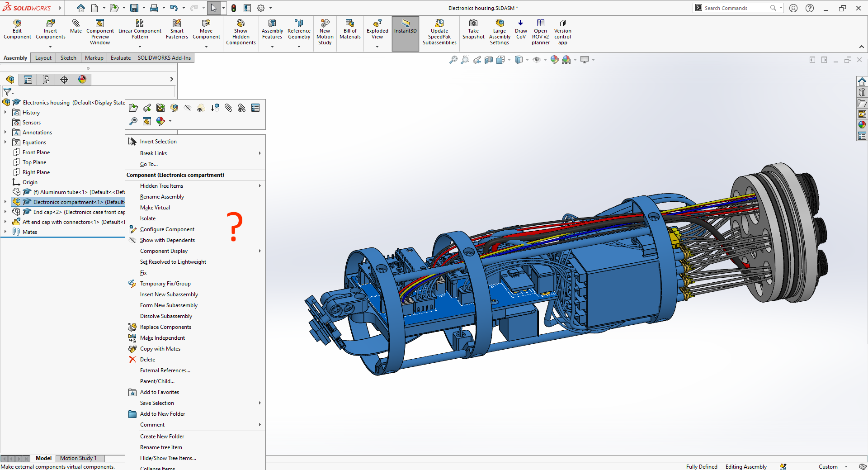
Task: Open the Evaluate ribbon tab
Action: click(121, 58)
